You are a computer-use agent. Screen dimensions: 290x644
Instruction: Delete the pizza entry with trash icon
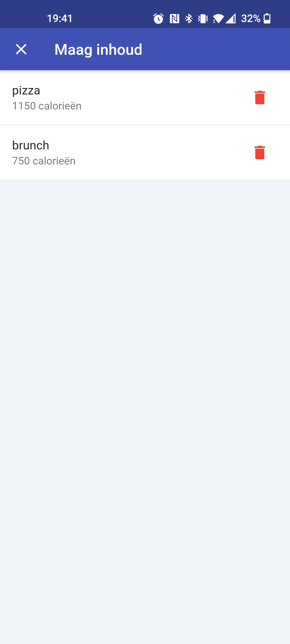click(260, 97)
